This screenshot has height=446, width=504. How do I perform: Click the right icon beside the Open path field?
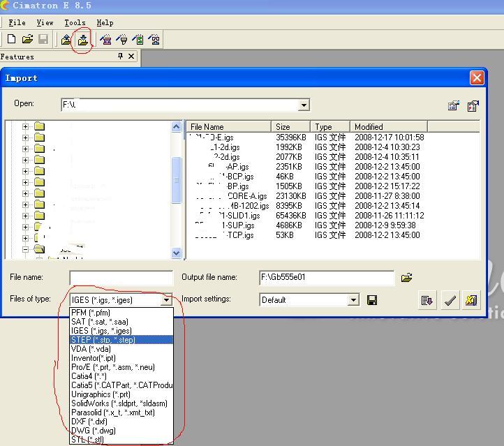point(473,105)
